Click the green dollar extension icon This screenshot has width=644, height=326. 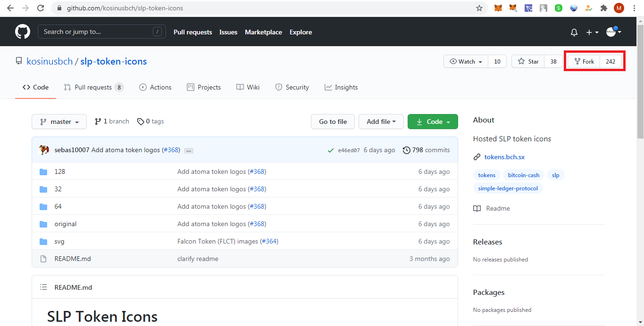tap(559, 8)
